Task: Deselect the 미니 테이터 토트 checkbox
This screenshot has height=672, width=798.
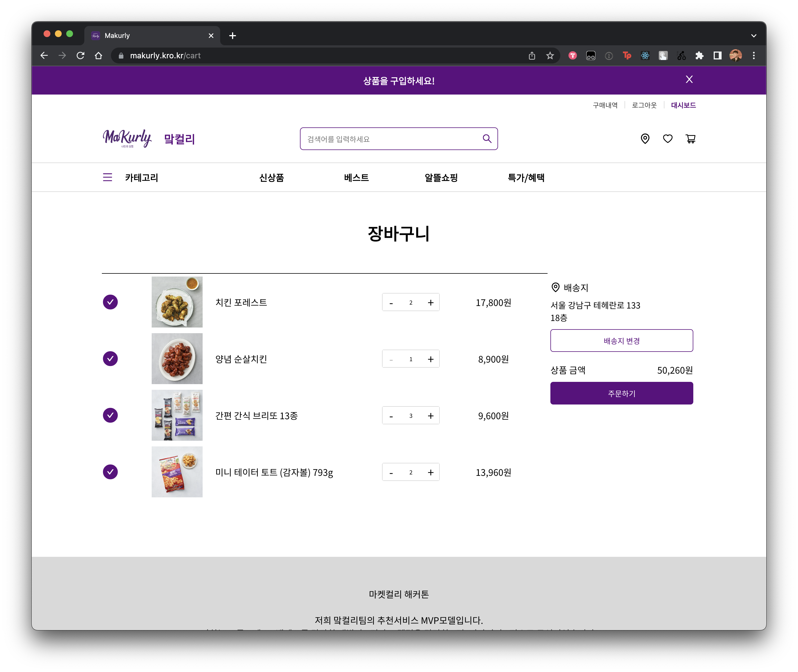Action: pyautogui.click(x=110, y=472)
